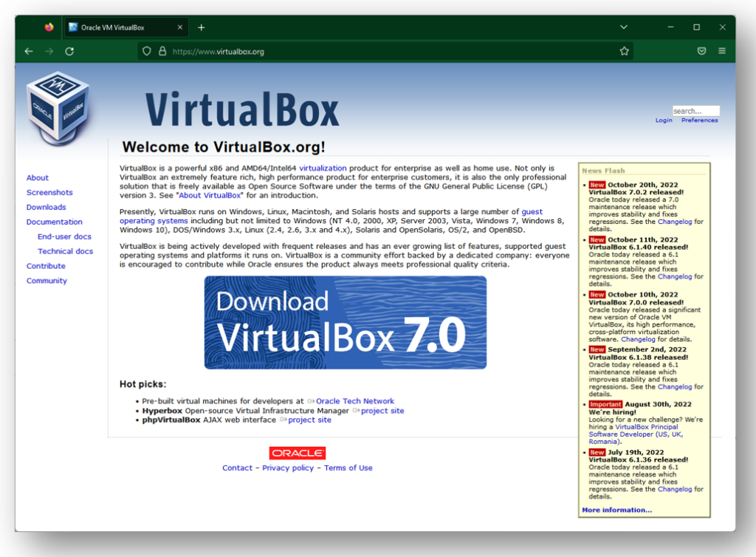Follow the virtualization link

323,168
